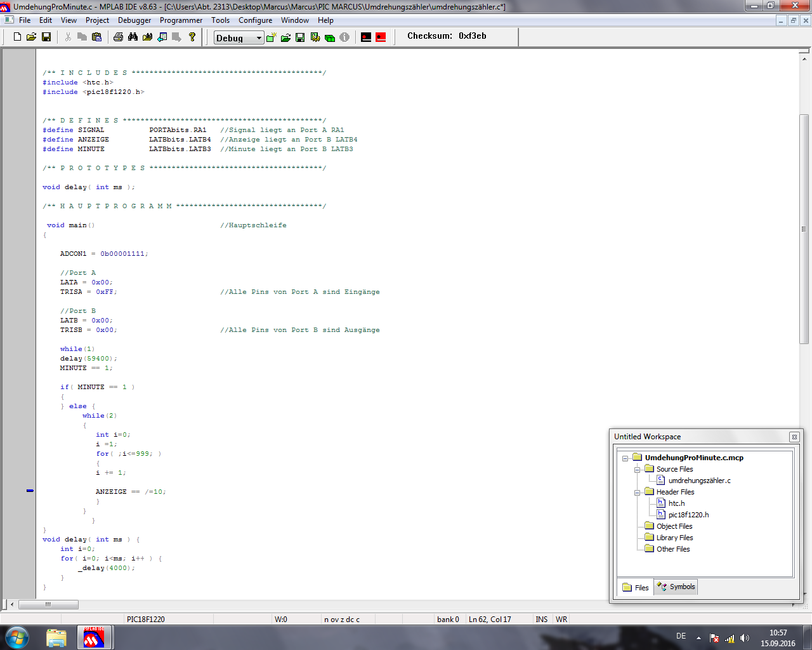This screenshot has height=650, width=812.
Task: Click the Go To Locator icon
Action: (162, 37)
